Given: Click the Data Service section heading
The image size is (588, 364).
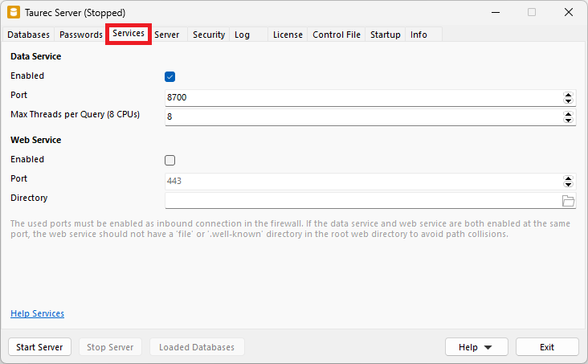Looking at the screenshot, I should tap(35, 56).
